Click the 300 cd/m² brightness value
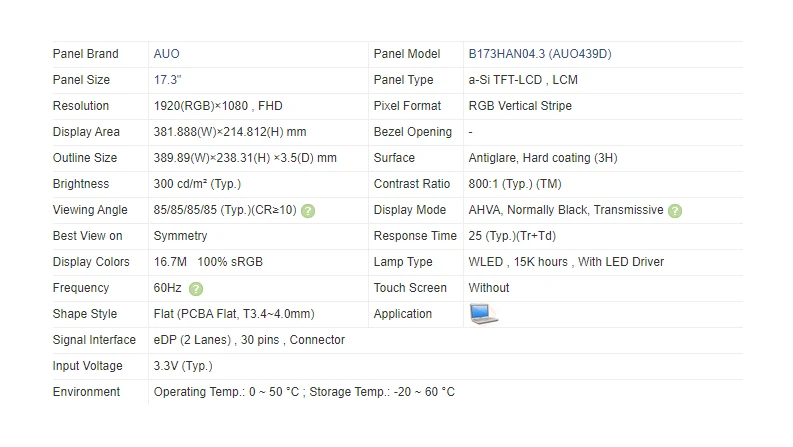This screenshot has width=793, height=447. [x=197, y=184]
